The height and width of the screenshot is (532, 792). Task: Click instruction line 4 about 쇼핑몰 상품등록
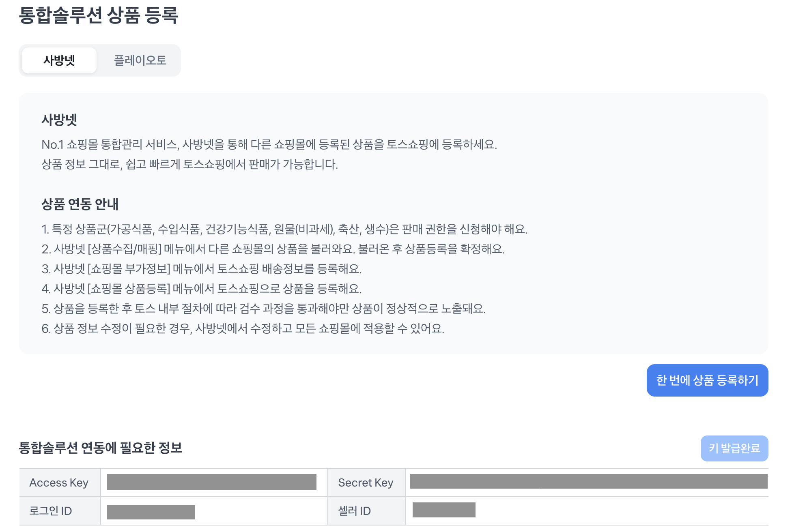coord(201,289)
